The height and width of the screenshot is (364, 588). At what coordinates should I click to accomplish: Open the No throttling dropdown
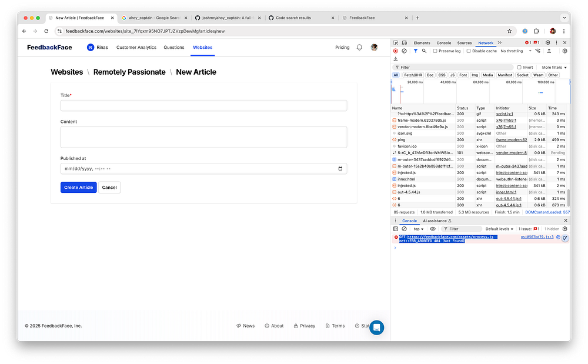click(x=516, y=51)
